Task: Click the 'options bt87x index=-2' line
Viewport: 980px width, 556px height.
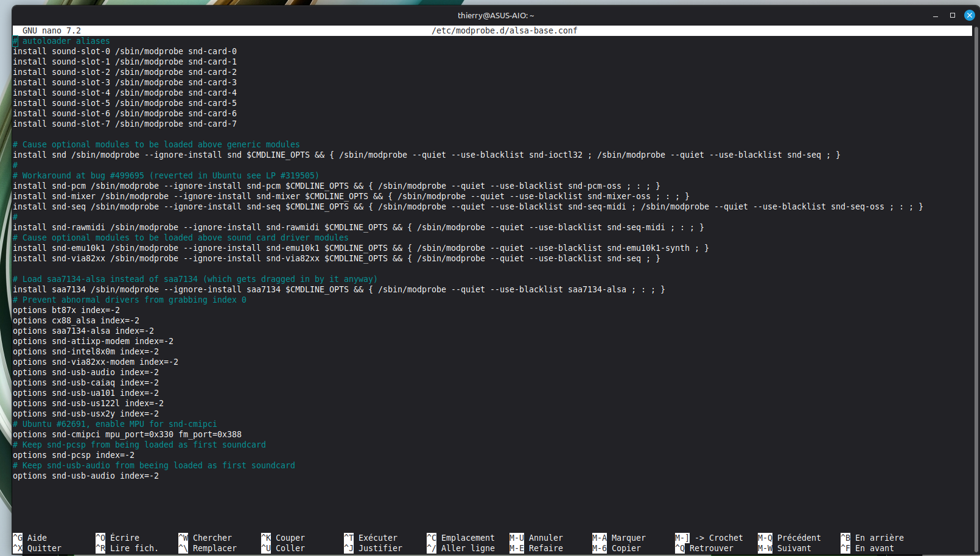Action: [x=66, y=310]
